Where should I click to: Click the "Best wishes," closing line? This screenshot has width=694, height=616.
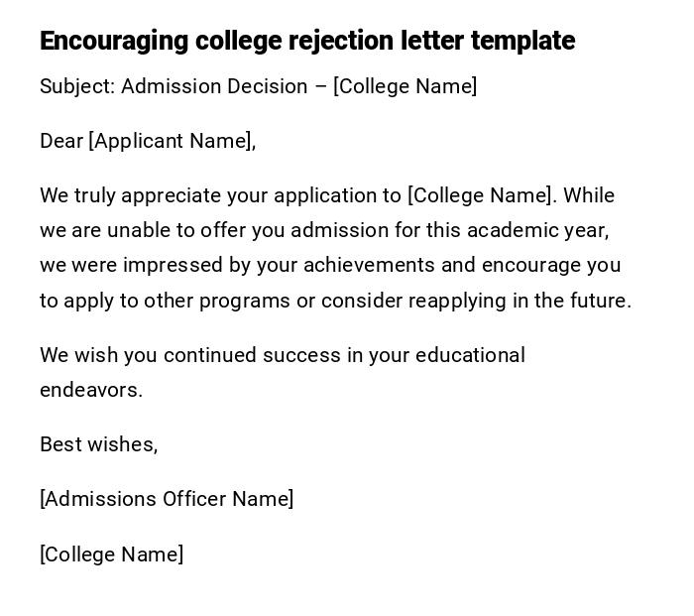(99, 444)
